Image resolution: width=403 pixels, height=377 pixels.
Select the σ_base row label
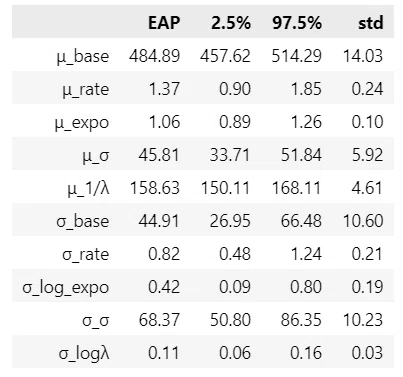tap(83, 221)
